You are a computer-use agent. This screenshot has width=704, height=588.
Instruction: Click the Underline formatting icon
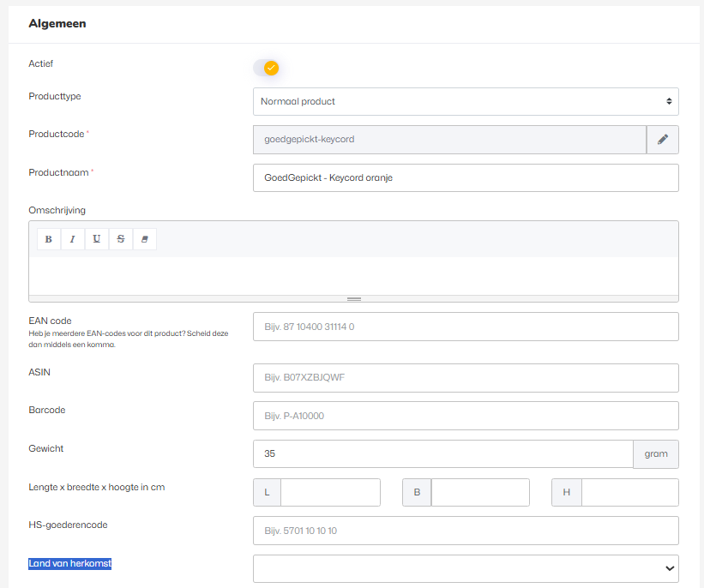[96, 239]
